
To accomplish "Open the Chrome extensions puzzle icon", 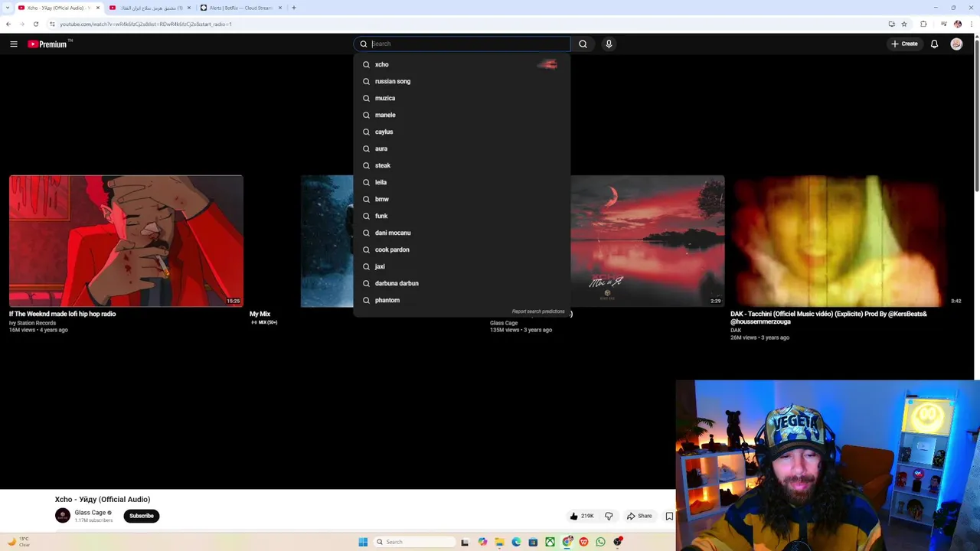I will click(x=923, y=24).
